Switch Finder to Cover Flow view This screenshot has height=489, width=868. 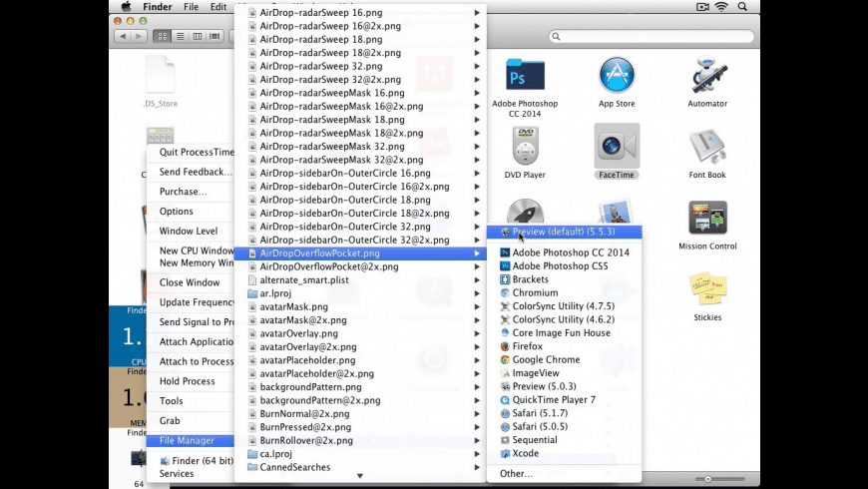pos(215,36)
